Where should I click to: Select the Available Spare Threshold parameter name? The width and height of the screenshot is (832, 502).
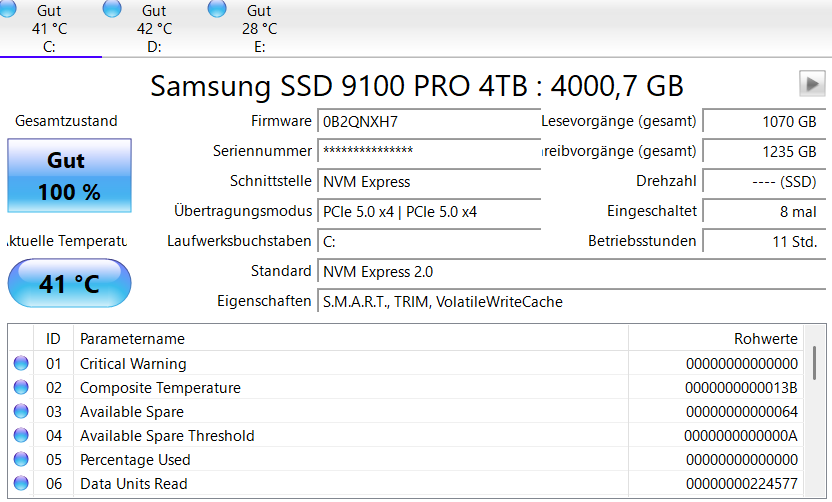coord(167,436)
